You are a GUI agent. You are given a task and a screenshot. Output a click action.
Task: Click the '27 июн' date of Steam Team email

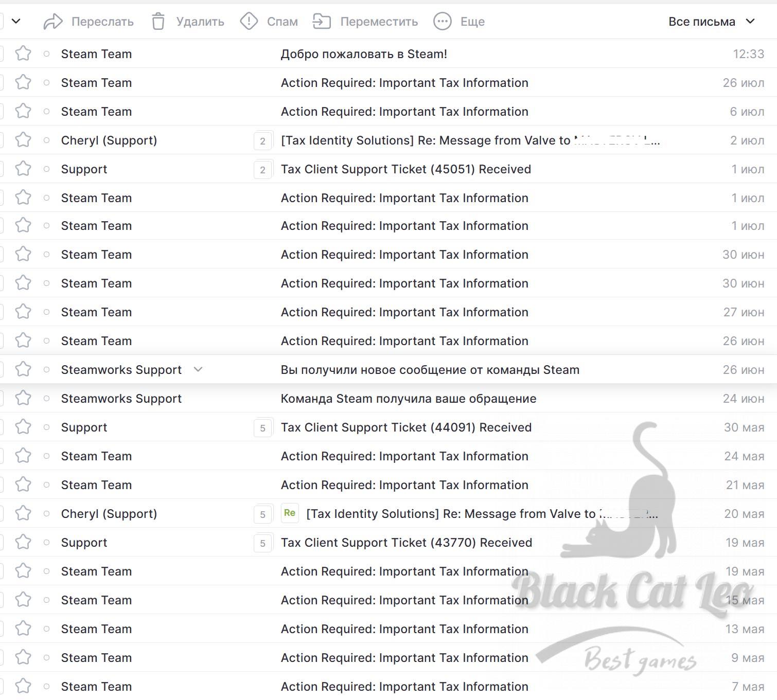tap(744, 312)
